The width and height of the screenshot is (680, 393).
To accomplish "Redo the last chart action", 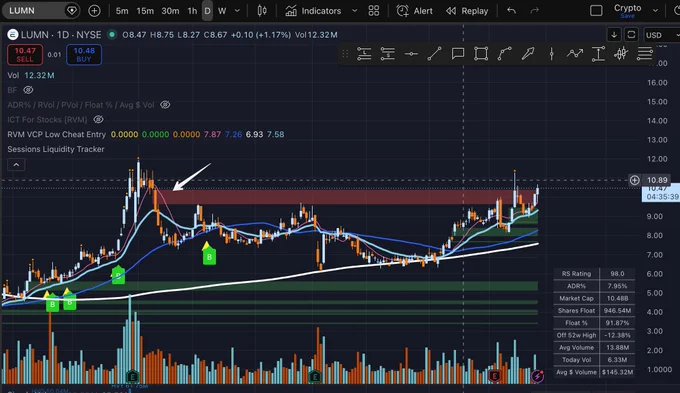I will [x=534, y=11].
